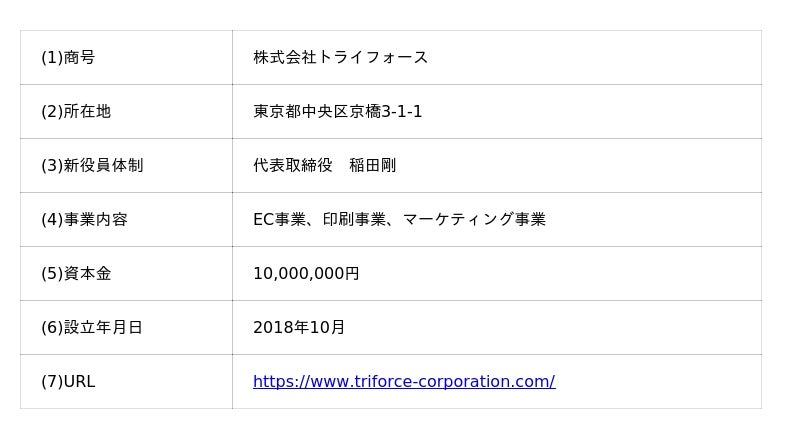Select the capital amount 10,000,000円
The width and height of the screenshot is (800, 439).
click(x=306, y=273)
